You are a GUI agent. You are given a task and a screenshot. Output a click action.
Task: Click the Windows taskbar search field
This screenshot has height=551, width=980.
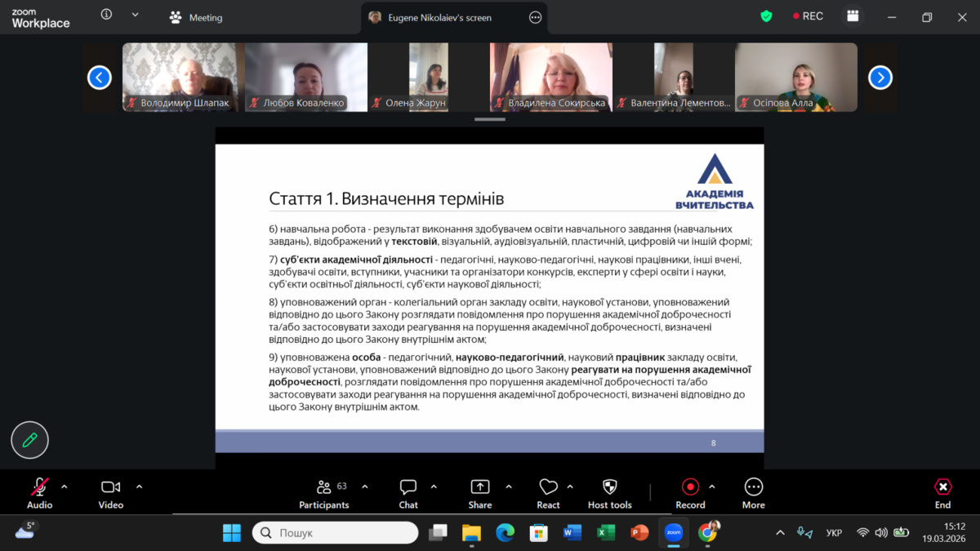coord(336,533)
